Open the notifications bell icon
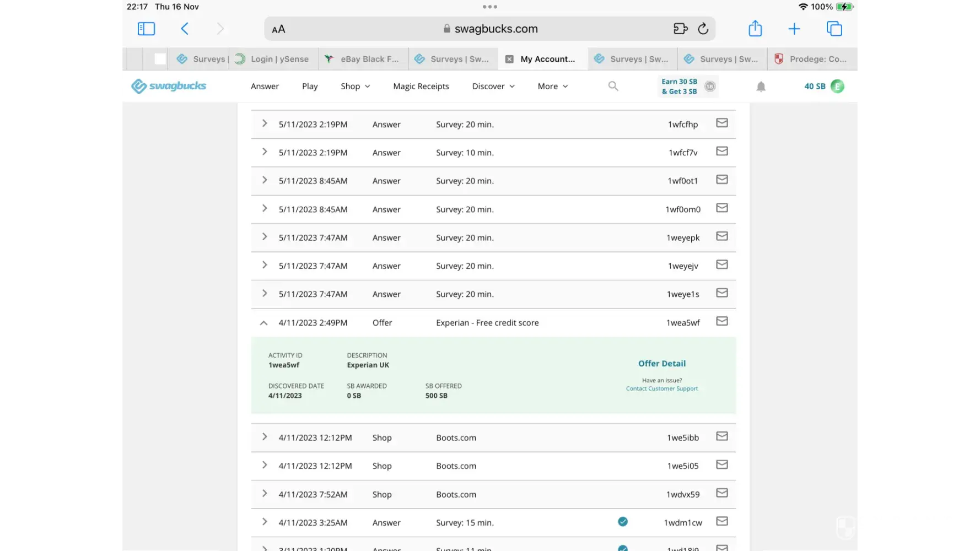The width and height of the screenshot is (980, 551). (x=761, y=87)
